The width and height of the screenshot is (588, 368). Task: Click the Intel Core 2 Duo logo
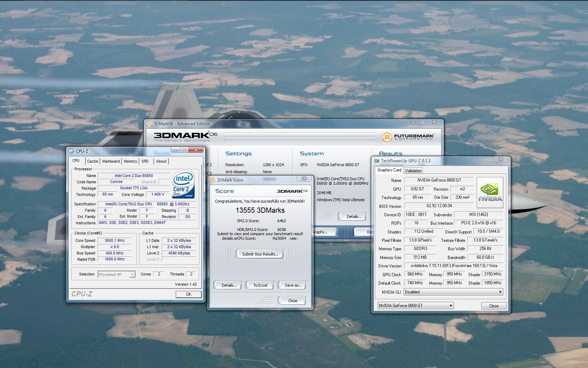click(183, 185)
